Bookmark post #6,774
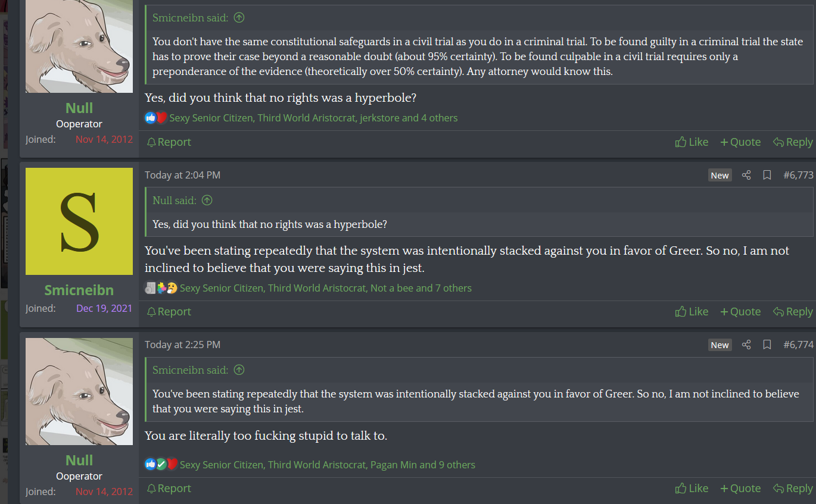Screen dimensions: 816x504 [x=767, y=345]
